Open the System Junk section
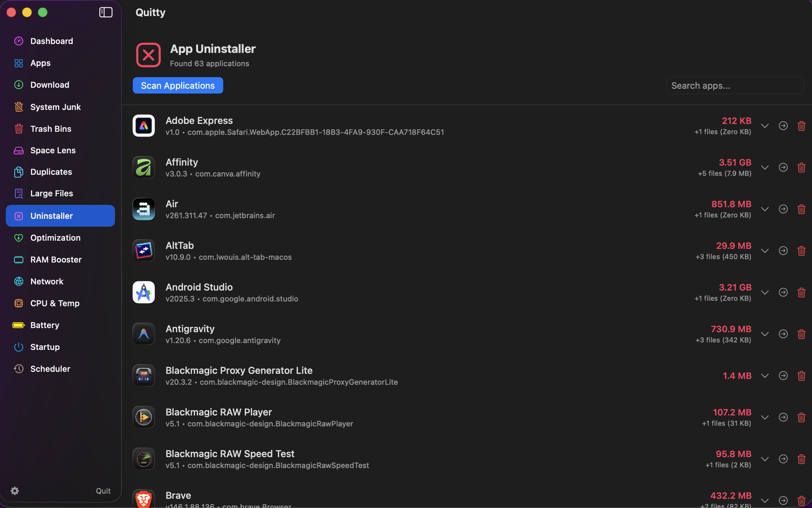 click(55, 107)
